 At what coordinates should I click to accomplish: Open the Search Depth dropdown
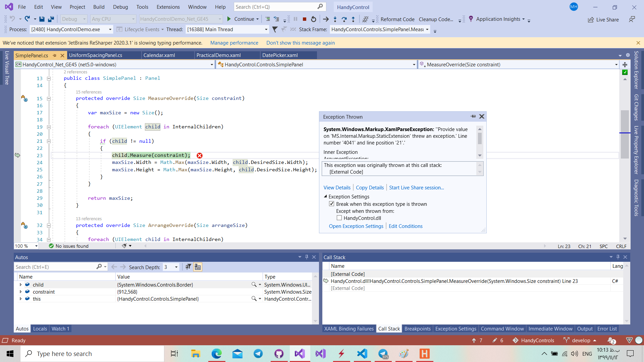(x=176, y=267)
